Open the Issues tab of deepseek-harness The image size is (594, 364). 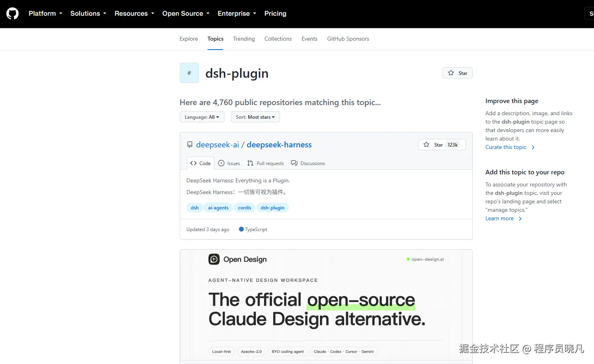tap(229, 163)
